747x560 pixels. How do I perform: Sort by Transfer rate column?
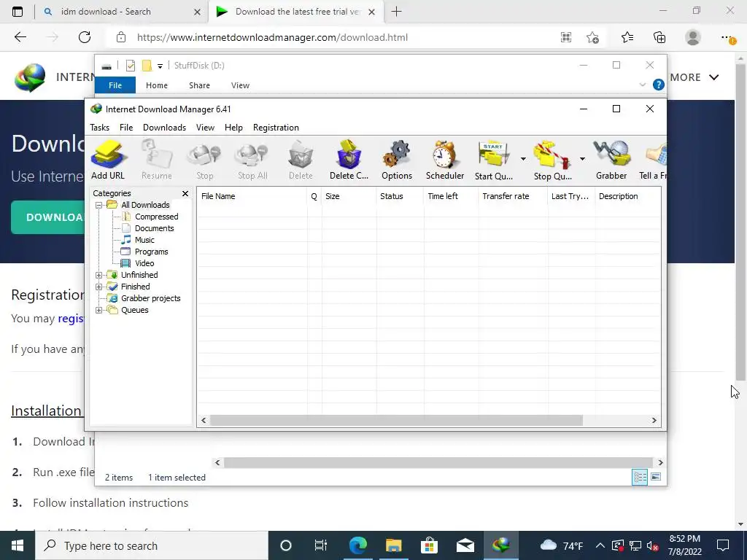point(513,196)
